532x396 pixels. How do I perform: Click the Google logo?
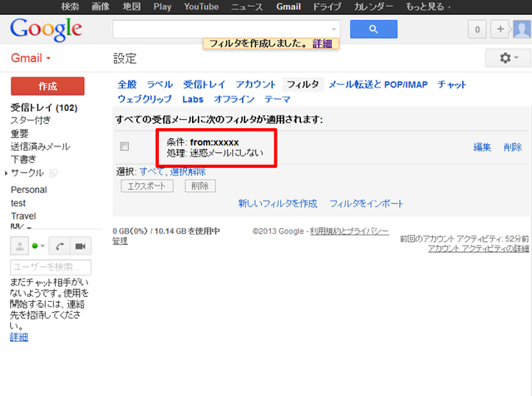pyautogui.click(x=46, y=30)
